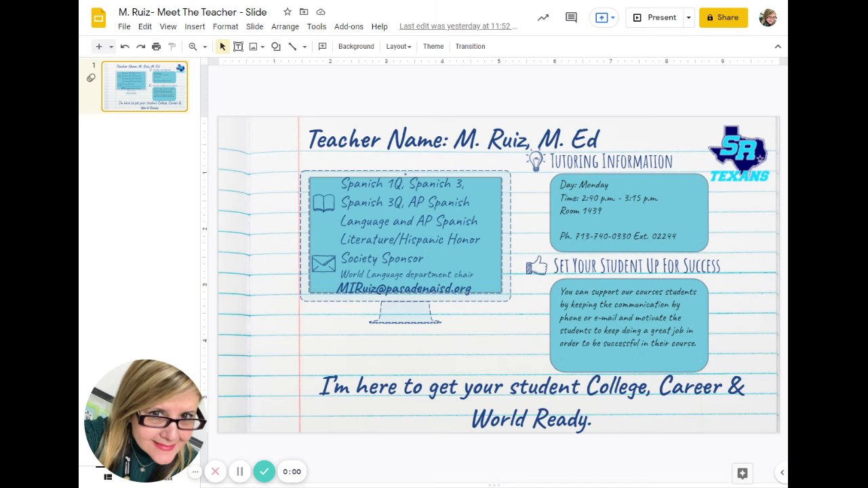Open the Theme panel

point(433,47)
